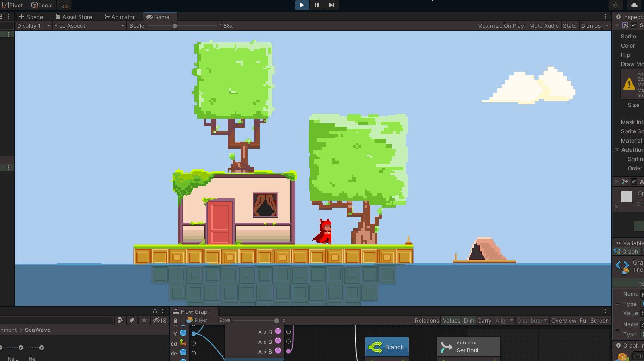Open project panel three-dot menu

point(164,311)
